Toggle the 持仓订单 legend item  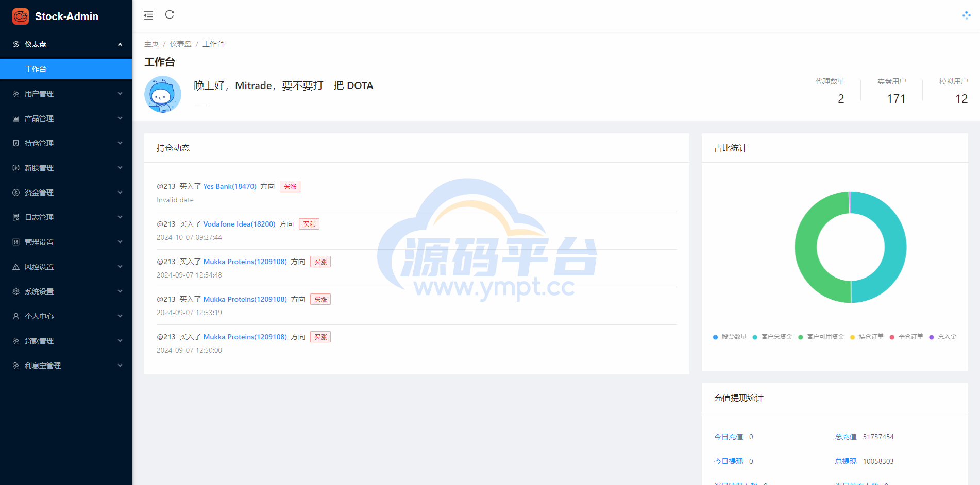(867, 337)
